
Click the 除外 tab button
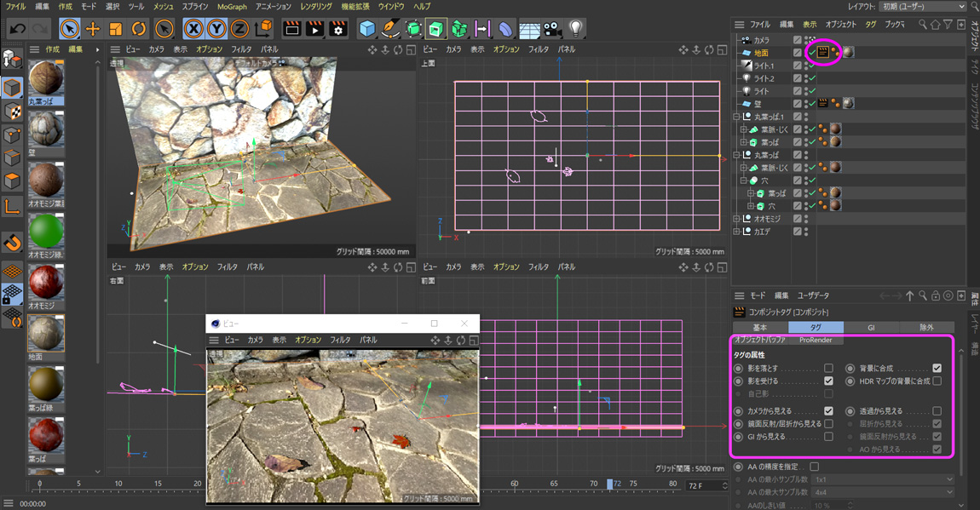tap(926, 327)
